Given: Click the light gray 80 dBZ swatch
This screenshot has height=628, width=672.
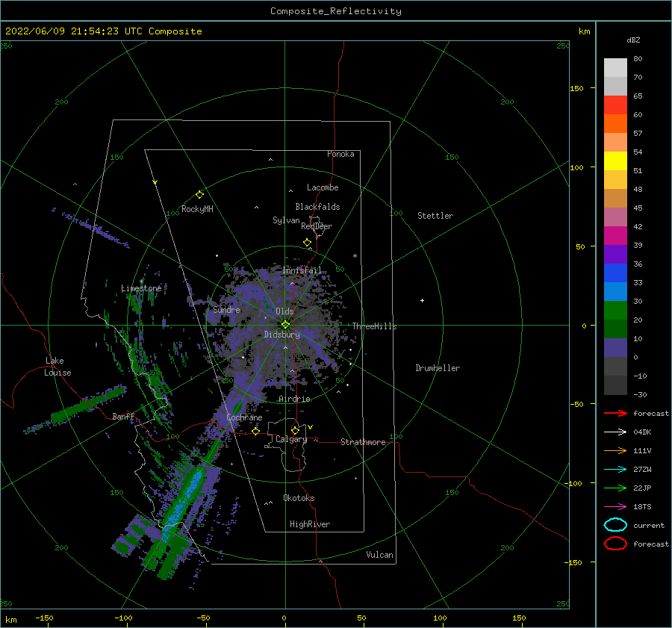Looking at the screenshot, I should [x=615, y=68].
